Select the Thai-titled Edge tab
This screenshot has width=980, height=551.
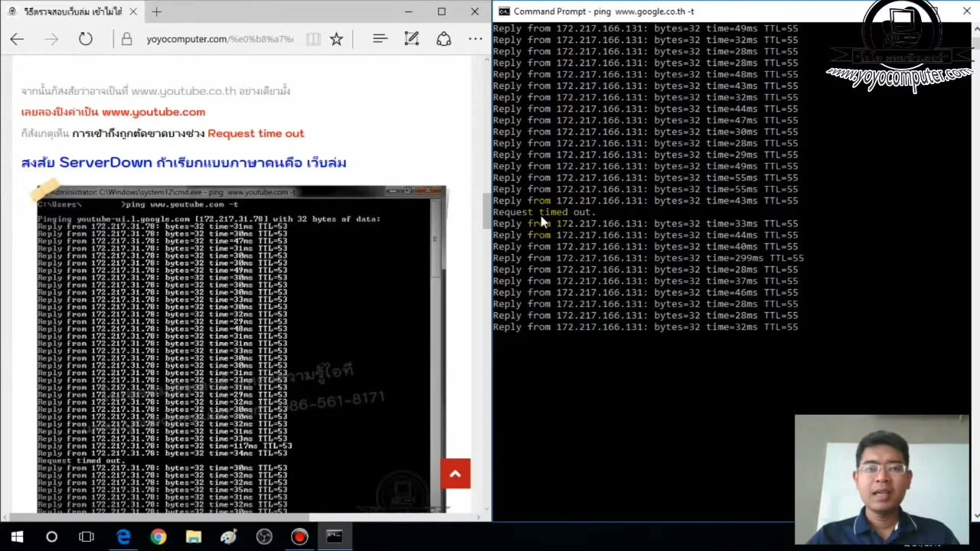click(x=73, y=11)
